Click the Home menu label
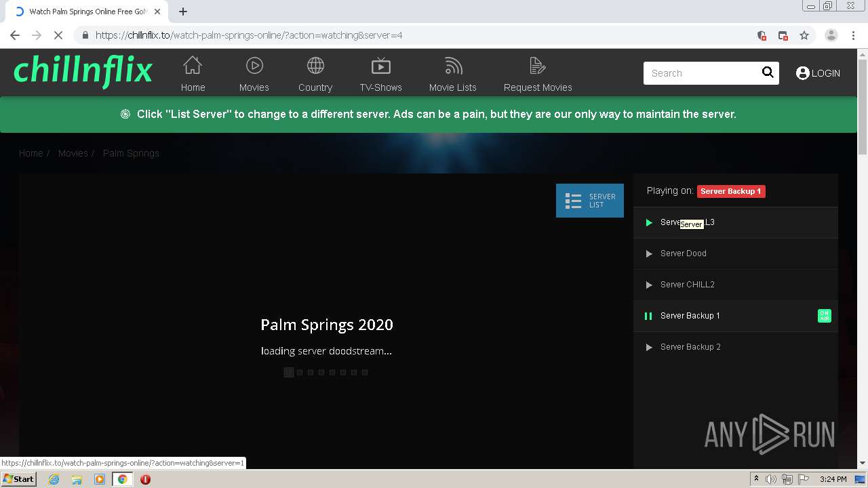Image resolution: width=868 pixels, height=488 pixels. pos(193,87)
